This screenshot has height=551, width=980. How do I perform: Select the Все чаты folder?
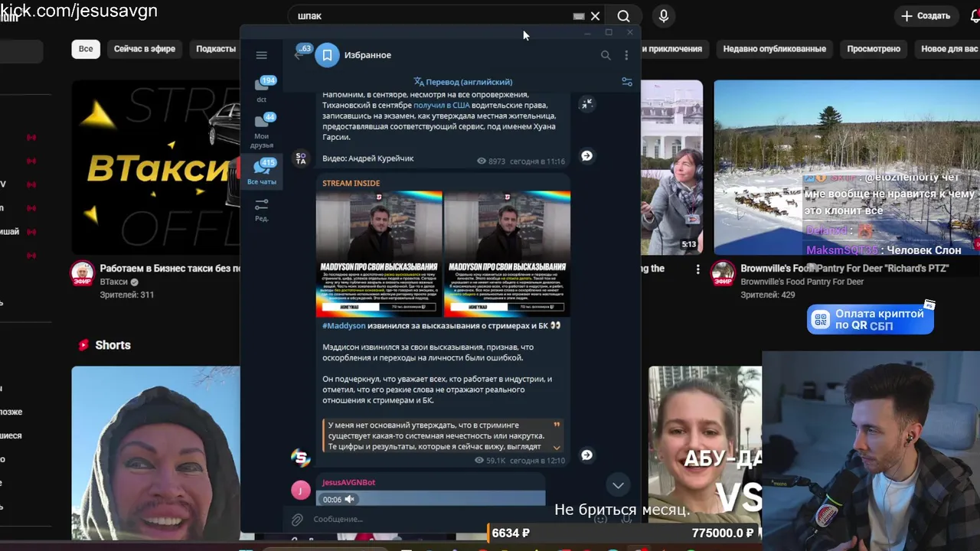pyautogui.click(x=262, y=171)
